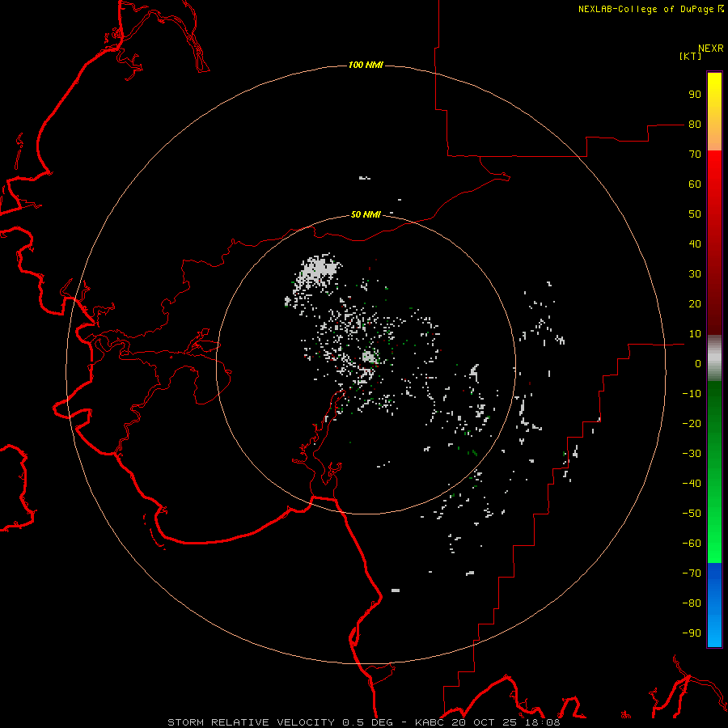Click the 90 knot value on the scale
The width and height of the screenshot is (728, 728).
point(695,95)
